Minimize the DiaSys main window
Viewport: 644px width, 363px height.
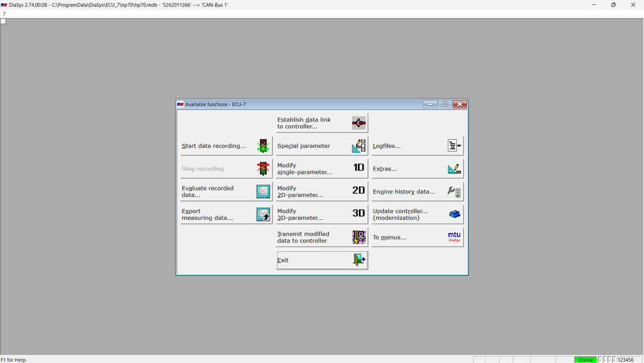[x=594, y=5]
